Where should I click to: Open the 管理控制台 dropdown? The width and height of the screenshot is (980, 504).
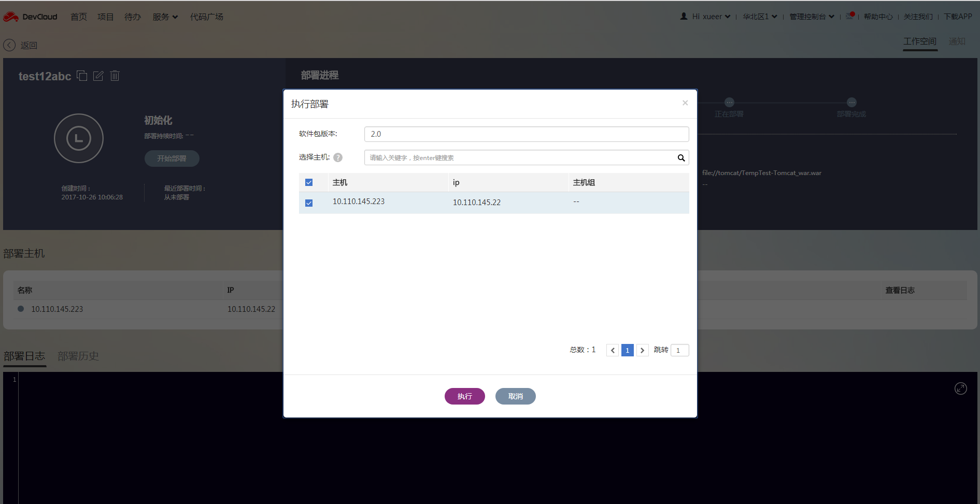(812, 17)
